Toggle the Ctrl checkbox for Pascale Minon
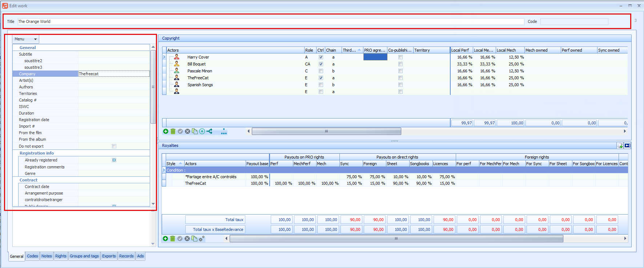Viewport: 644px width, 268px height. pyautogui.click(x=321, y=71)
